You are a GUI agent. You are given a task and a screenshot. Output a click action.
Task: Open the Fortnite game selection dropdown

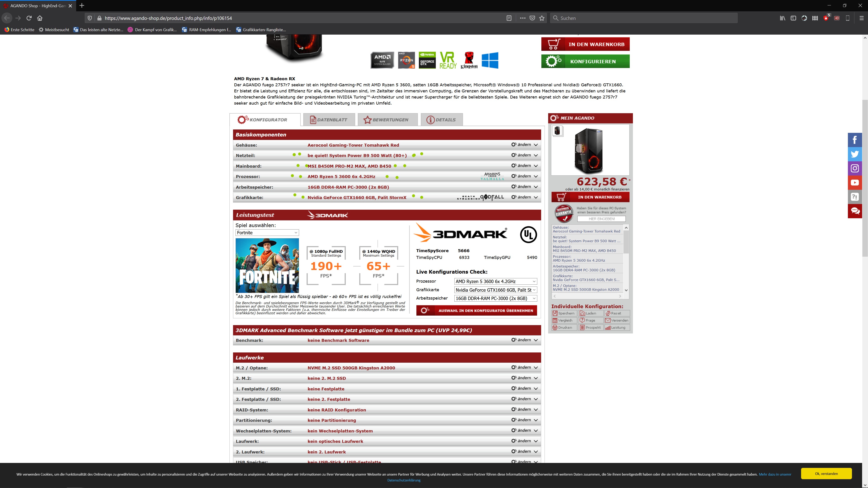267,233
